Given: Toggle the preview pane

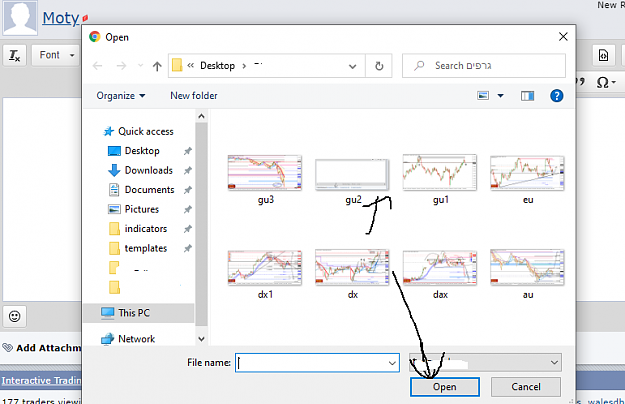Looking at the screenshot, I should pyautogui.click(x=527, y=96).
